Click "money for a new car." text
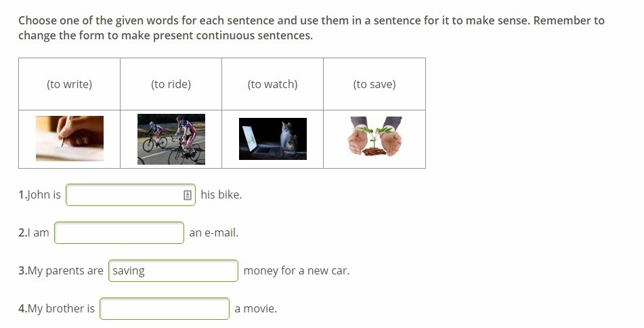 pyautogui.click(x=297, y=271)
